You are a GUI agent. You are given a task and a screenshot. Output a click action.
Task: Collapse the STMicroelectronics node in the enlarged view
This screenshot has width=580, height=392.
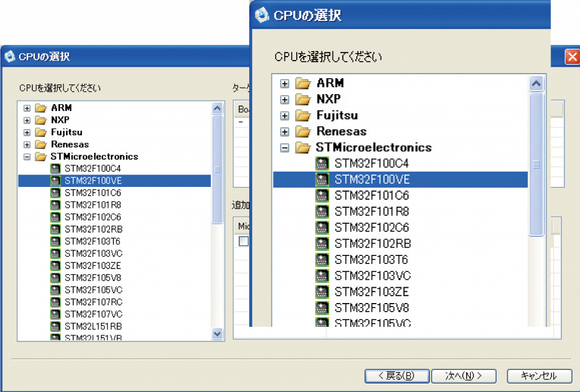click(x=284, y=148)
